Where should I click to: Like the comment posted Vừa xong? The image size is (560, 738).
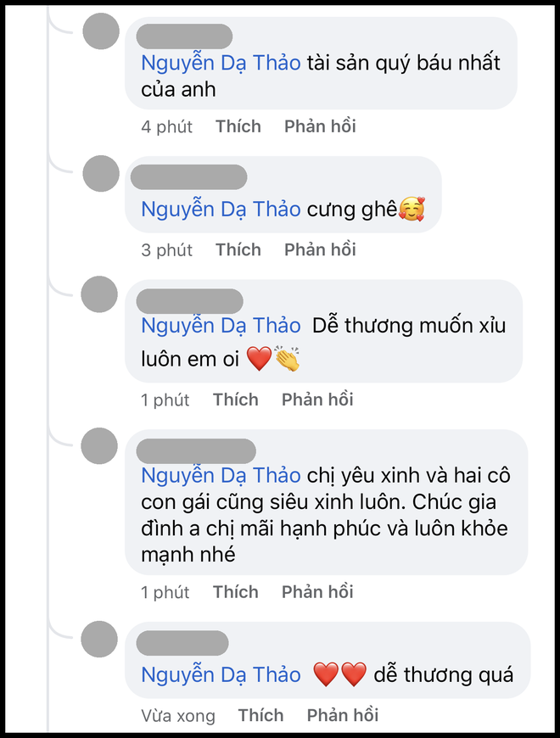tap(260, 716)
